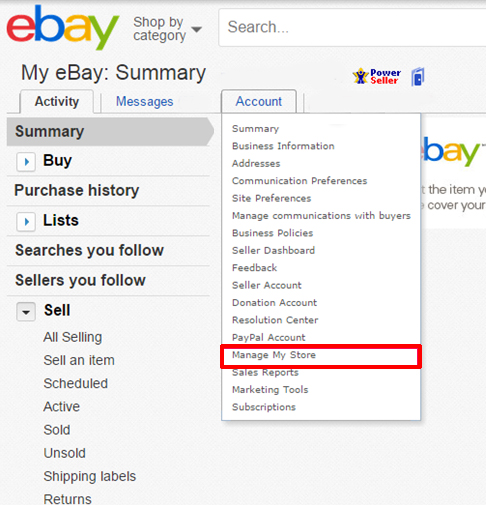The height and width of the screenshot is (505, 486).
Task: Click the Search input field
Action: pos(352,27)
